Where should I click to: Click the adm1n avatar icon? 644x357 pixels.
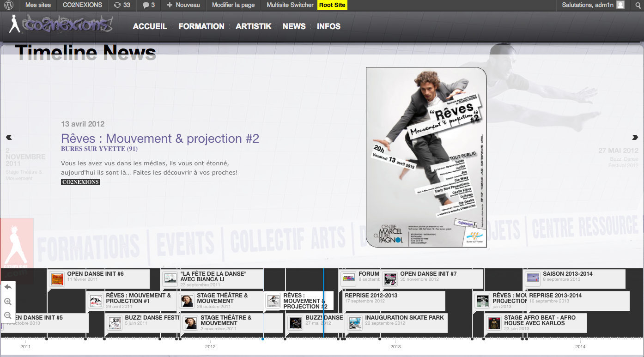pyautogui.click(x=620, y=5)
